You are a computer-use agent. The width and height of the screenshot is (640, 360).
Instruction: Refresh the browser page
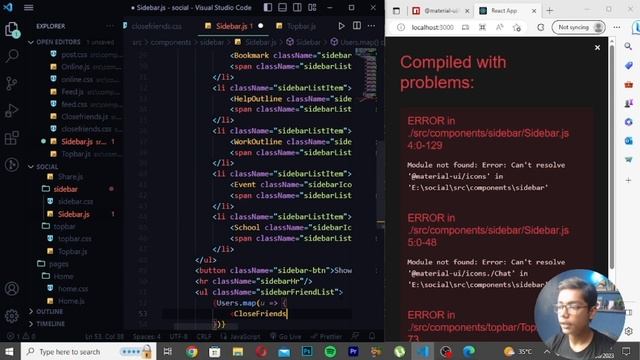pyautogui.click(x=540, y=27)
